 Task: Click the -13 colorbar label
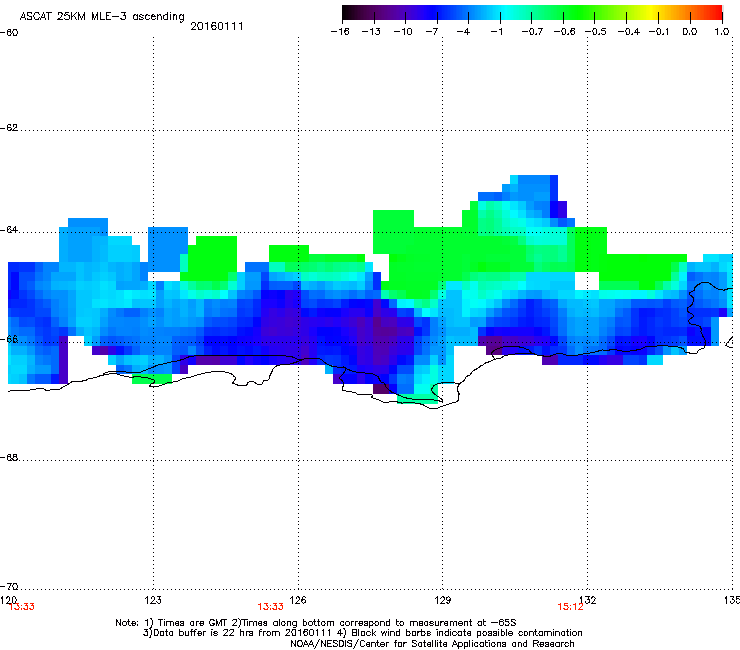371,32
